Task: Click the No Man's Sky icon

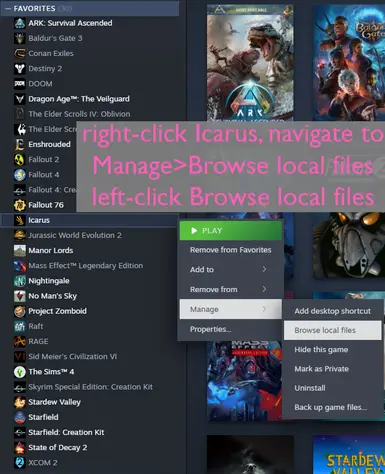Action: pyautogui.click(x=20, y=296)
